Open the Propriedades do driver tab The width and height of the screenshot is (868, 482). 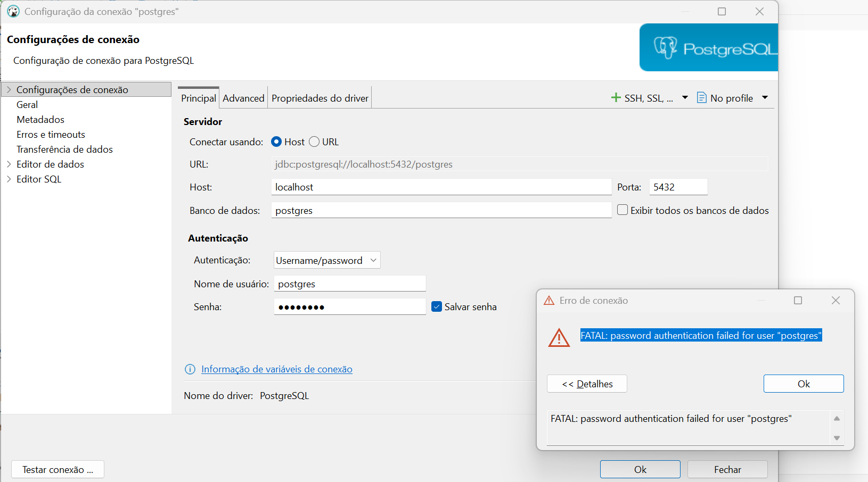[x=320, y=98]
